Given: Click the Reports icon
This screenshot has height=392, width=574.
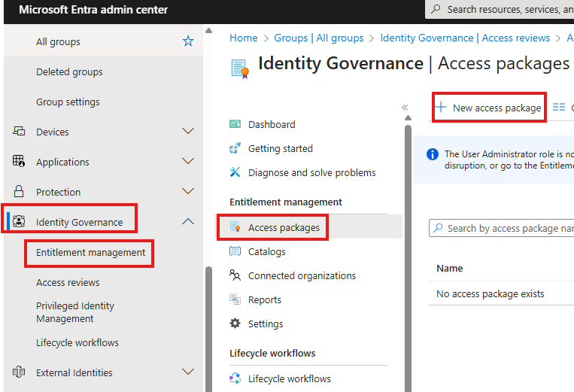Looking at the screenshot, I should click(x=235, y=299).
